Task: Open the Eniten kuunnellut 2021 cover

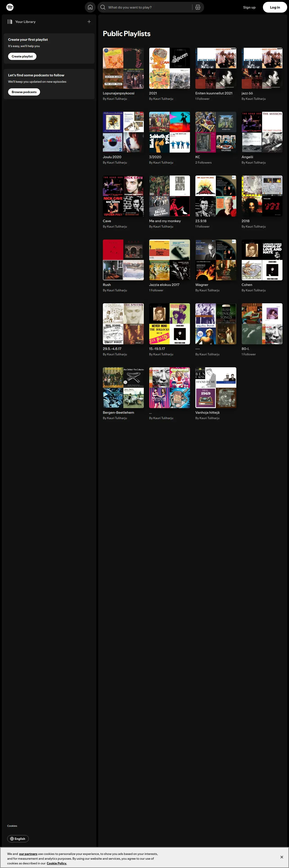Action: tap(216, 68)
